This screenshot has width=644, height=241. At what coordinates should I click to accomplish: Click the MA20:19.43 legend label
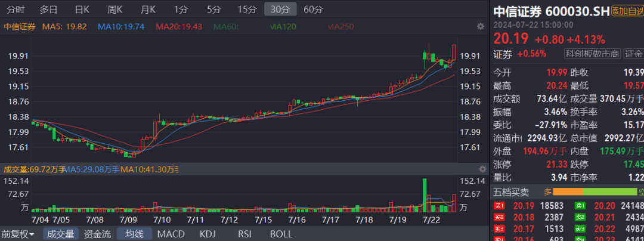pyautogui.click(x=179, y=27)
